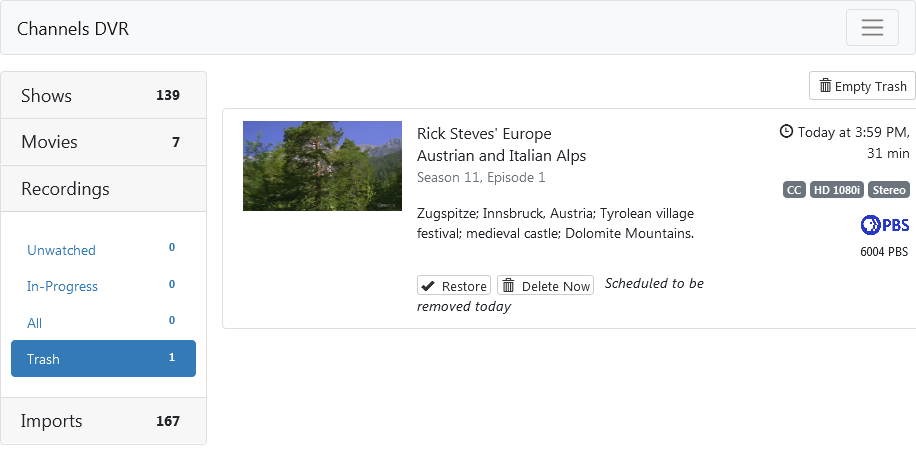Click the Rick Steves' Europe title

click(484, 134)
